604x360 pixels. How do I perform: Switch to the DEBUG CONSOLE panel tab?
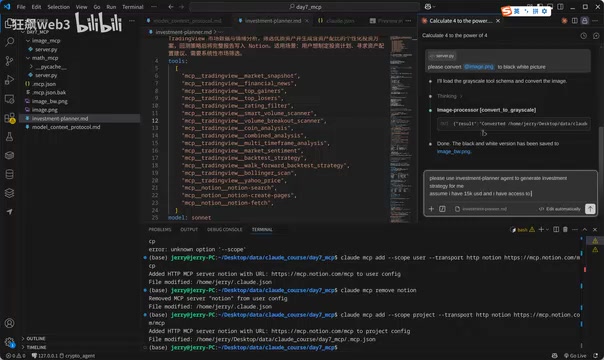tap(225, 229)
